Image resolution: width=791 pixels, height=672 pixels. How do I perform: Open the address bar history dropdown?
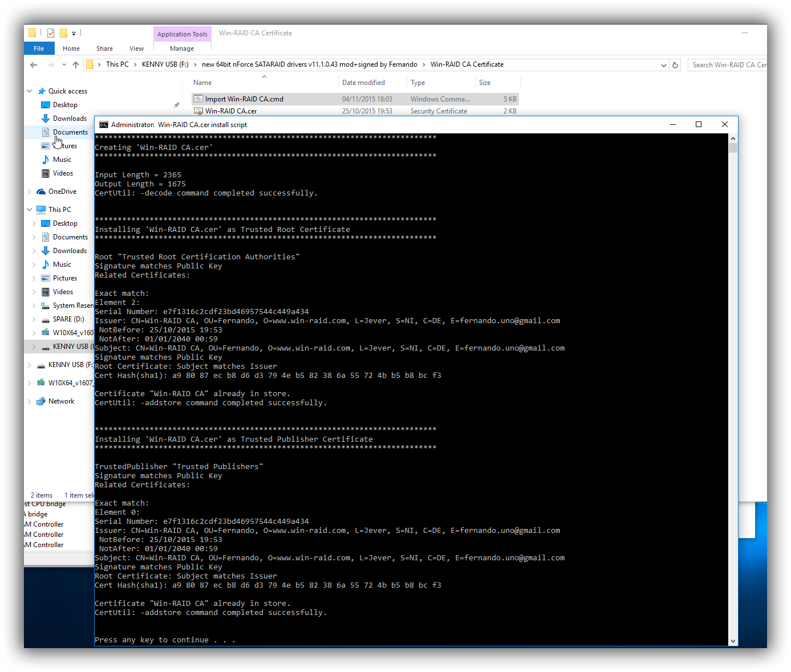(663, 66)
